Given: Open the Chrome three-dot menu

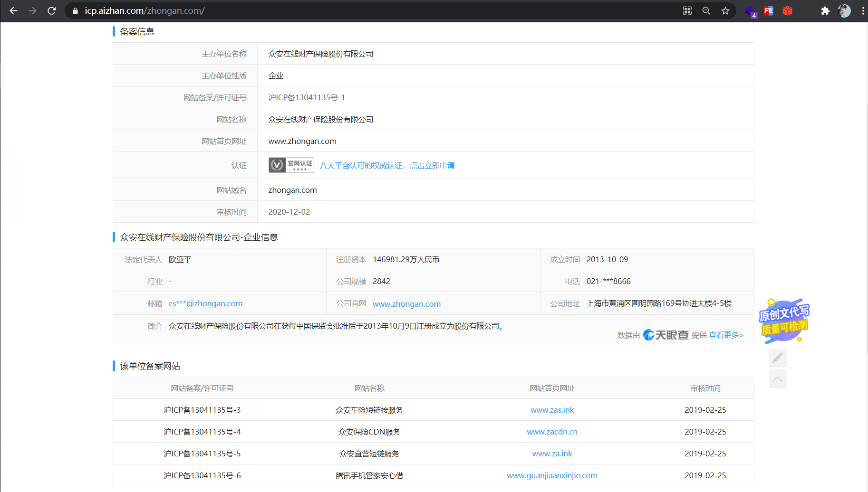Looking at the screenshot, I should coord(863,10).
